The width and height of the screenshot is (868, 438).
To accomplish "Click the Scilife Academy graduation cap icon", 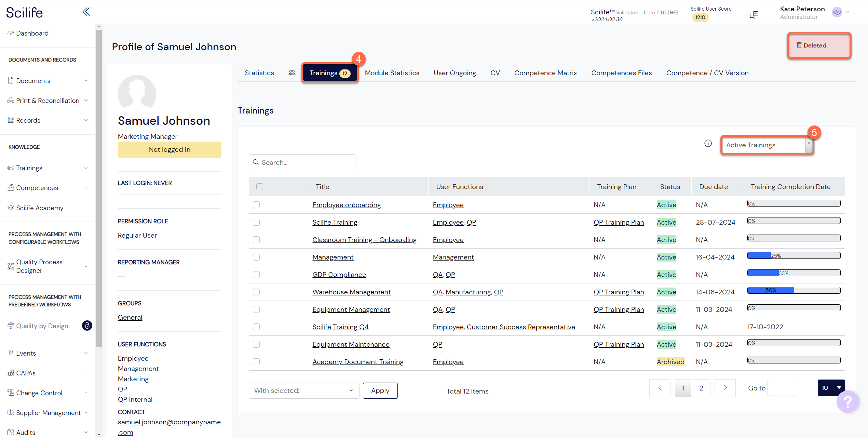I will coord(11,208).
